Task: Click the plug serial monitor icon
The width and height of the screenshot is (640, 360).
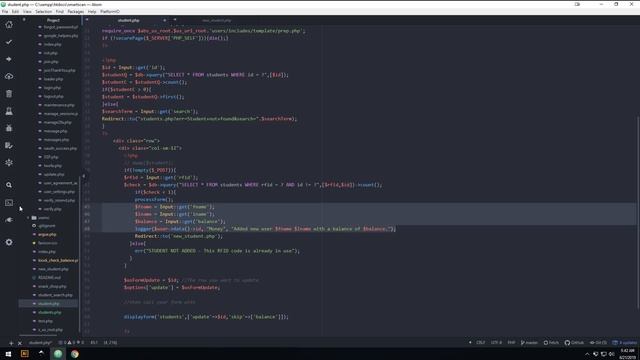Action: pyautogui.click(x=9, y=220)
